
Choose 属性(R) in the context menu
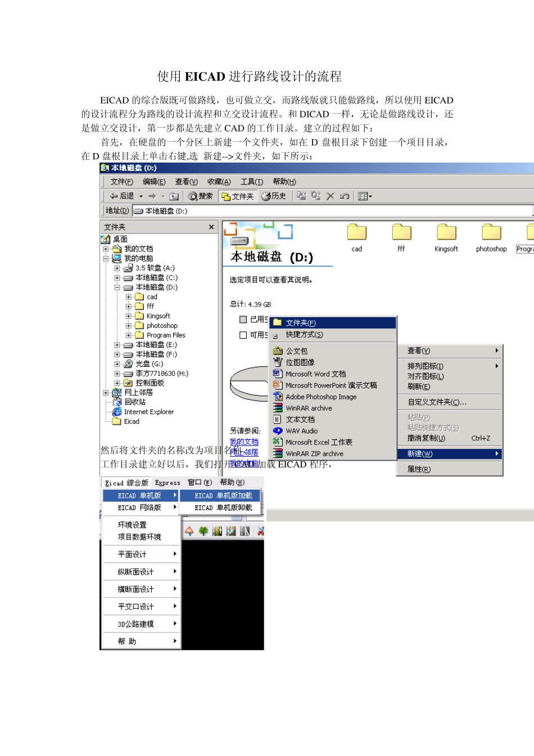pyautogui.click(x=450, y=469)
